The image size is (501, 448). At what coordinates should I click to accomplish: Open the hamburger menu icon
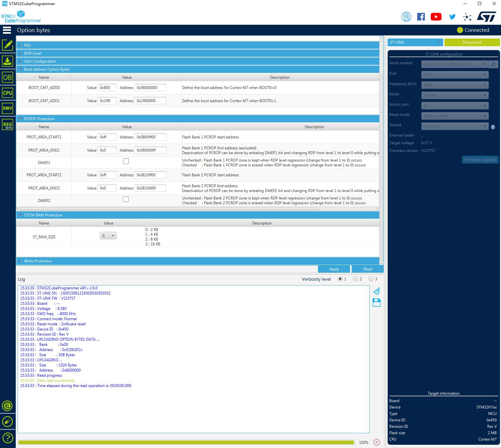coord(7,30)
